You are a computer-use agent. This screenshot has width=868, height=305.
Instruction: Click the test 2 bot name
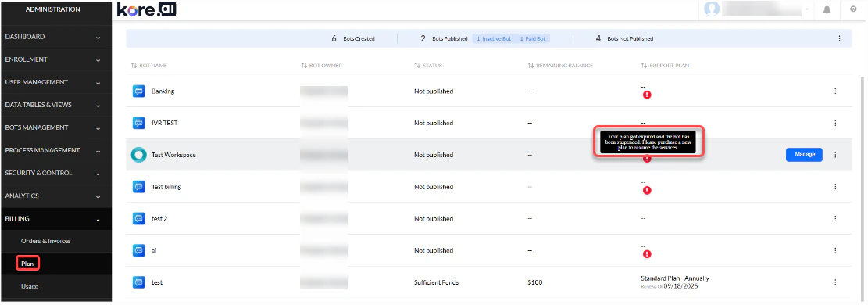[159, 218]
